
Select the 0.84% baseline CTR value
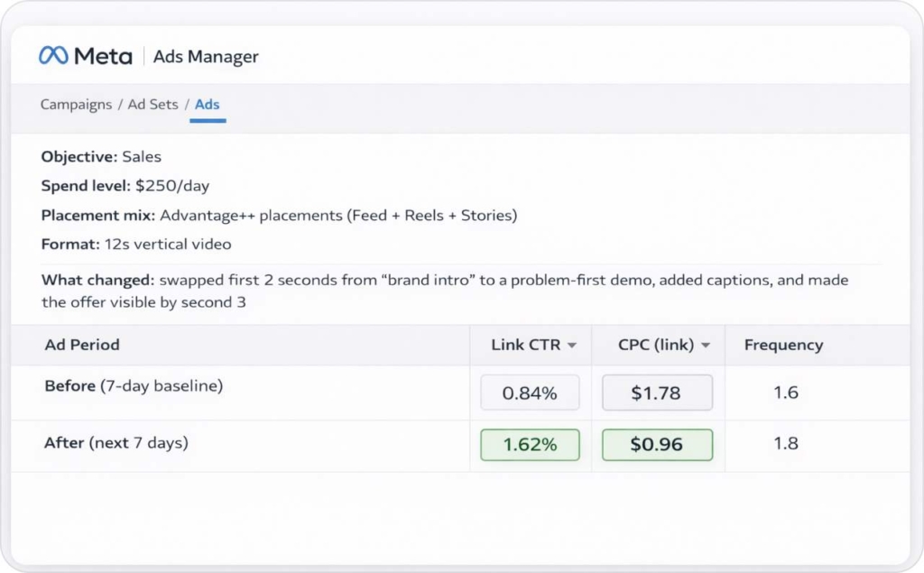(x=530, y=392)
